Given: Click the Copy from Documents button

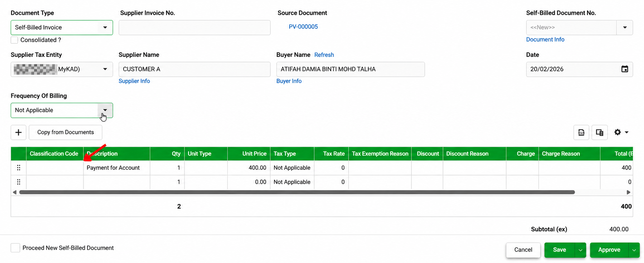Looking at the screenshot, I should point(66,132).
